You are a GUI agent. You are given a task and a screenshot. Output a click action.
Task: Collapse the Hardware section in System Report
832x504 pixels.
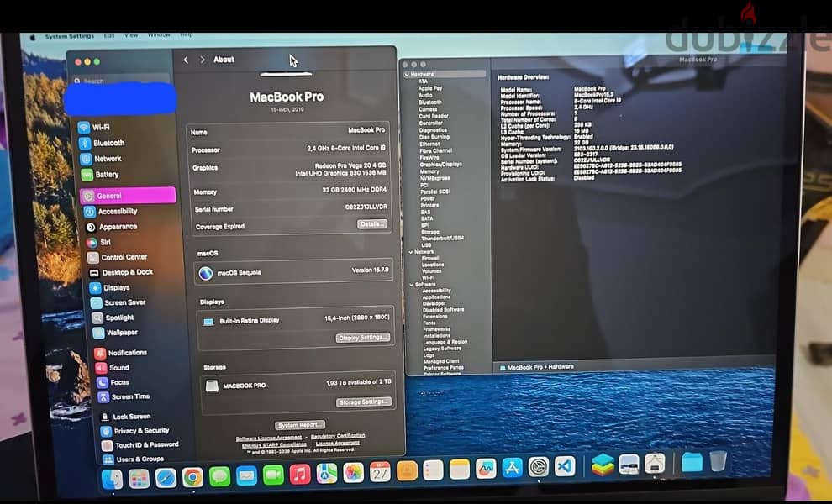point(407,75)
